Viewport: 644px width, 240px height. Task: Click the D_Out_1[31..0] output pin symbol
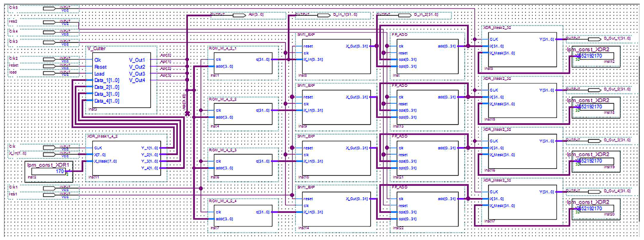595,39
